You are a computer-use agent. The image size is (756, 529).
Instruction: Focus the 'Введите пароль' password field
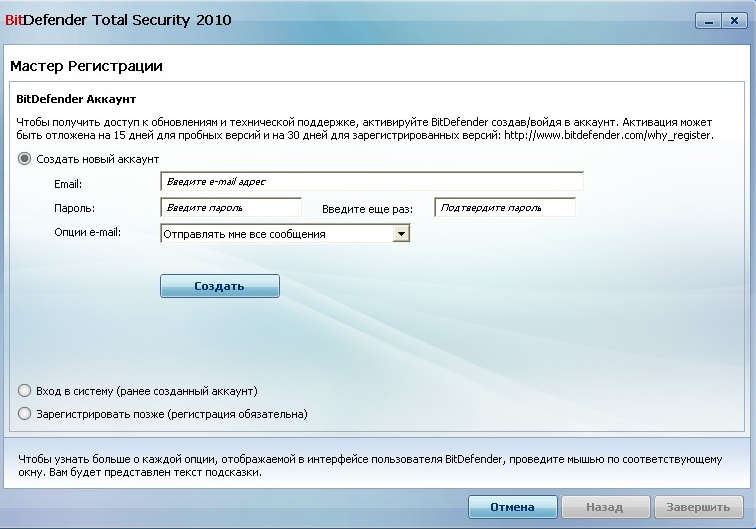[231, 208]
